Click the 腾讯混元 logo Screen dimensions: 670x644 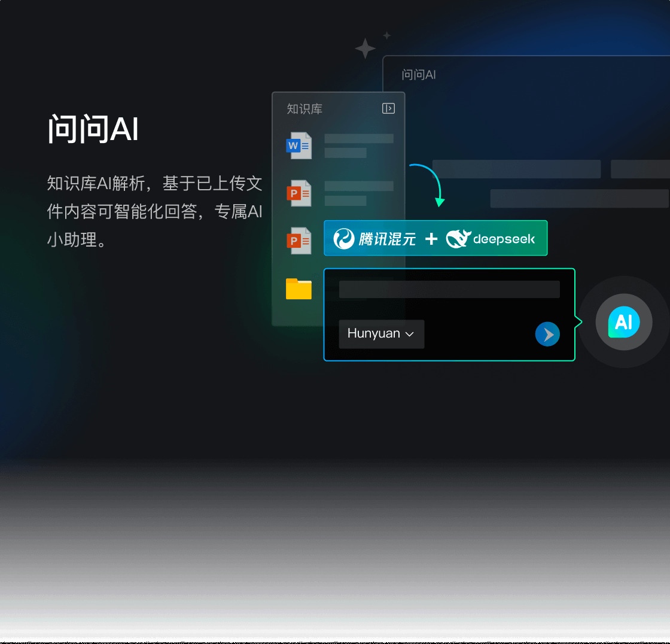click(374, 239)
